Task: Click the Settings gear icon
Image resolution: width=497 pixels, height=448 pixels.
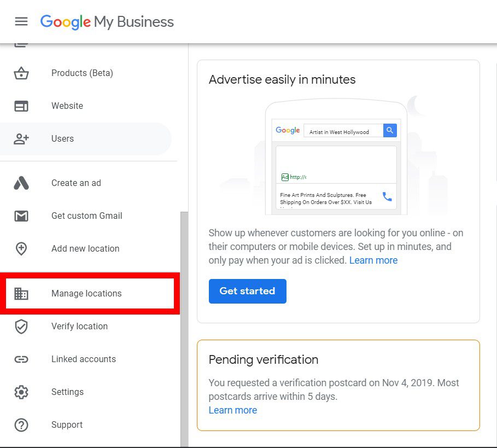Action: (x=21, y=392)
